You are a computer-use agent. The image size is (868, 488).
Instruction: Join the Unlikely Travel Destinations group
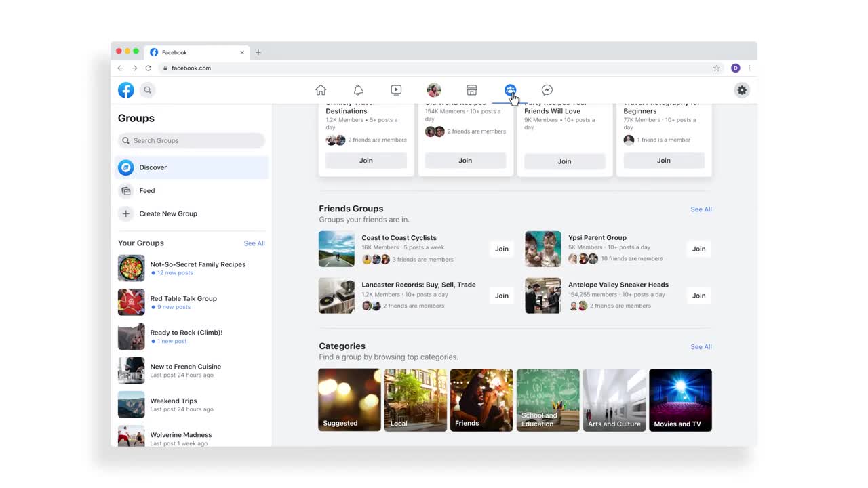click(366, 161)
